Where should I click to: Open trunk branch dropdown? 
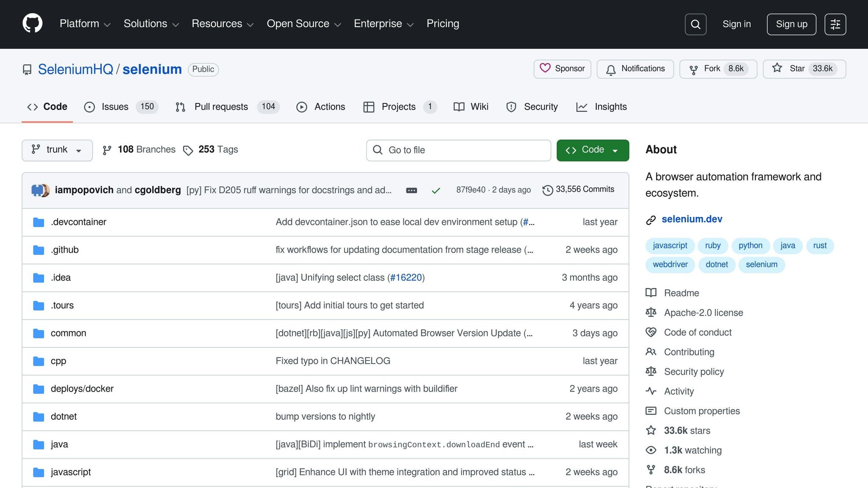coord(57,150)
